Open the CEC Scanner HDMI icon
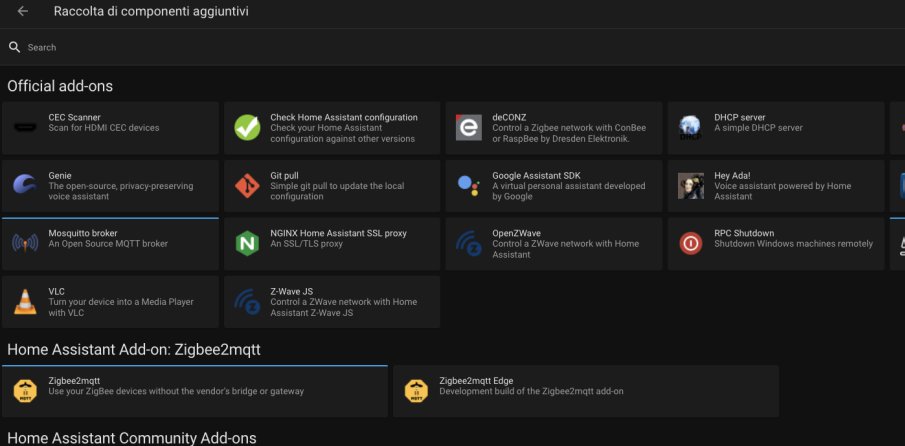This screenshot has width=905, height=446. [x=25, y=128]
